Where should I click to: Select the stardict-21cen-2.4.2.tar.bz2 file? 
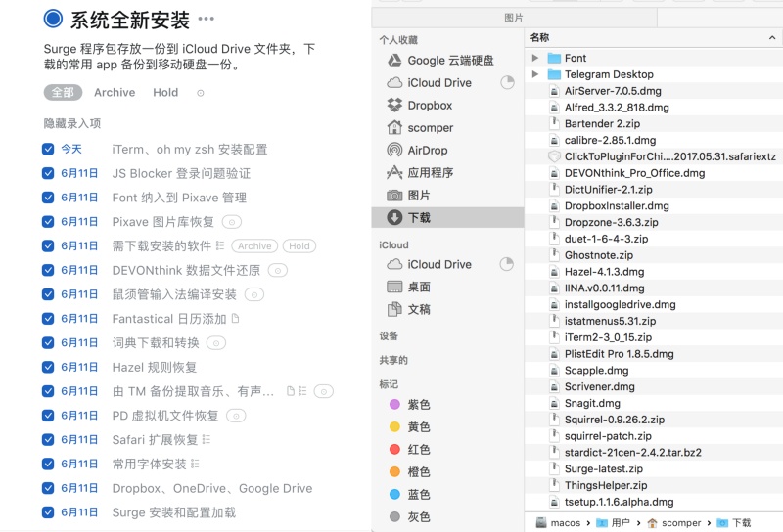632,452
